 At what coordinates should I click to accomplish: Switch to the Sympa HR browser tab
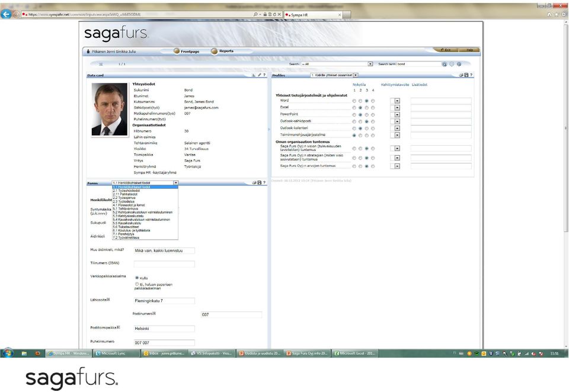(x=313, y=15)
